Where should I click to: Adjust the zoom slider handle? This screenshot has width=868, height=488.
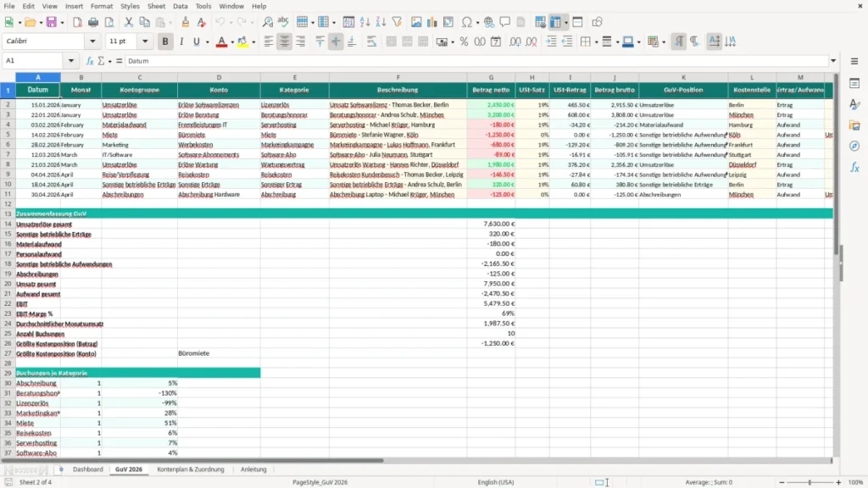[x=810, y=482]
